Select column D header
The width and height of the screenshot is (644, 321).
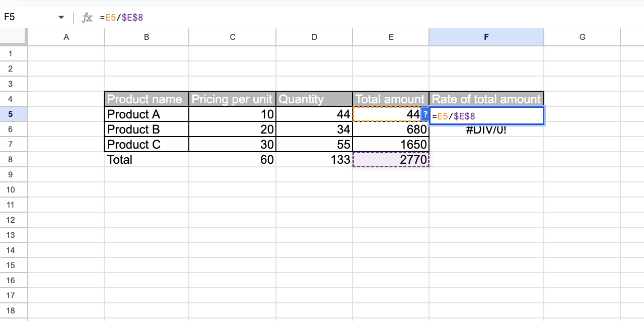(x=314, y=37)
